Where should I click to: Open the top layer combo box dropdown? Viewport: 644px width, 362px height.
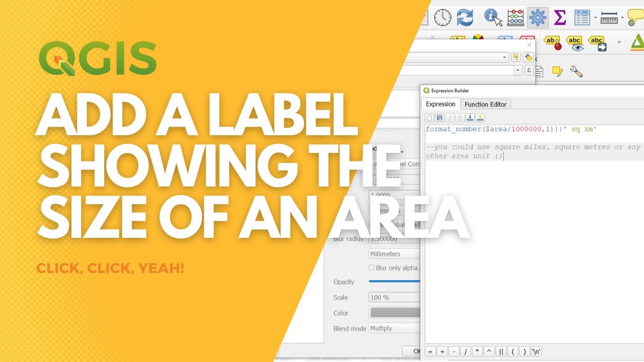click(505, 58)
